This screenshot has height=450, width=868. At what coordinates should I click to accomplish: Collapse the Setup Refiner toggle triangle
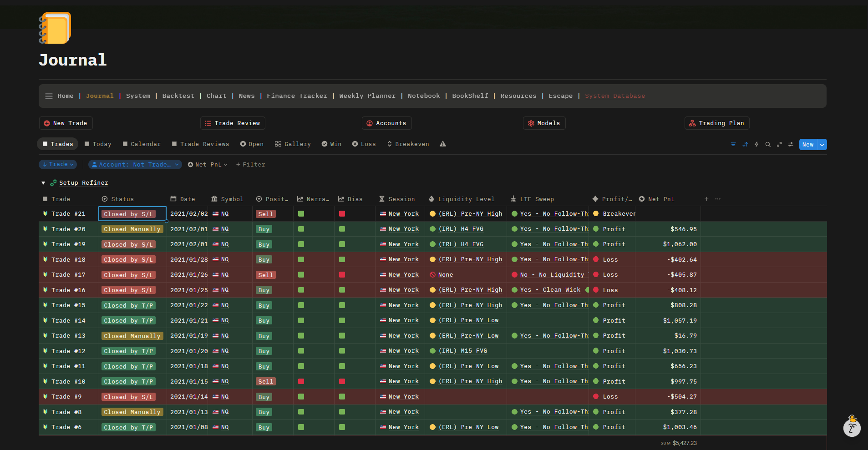pos(43,183)
